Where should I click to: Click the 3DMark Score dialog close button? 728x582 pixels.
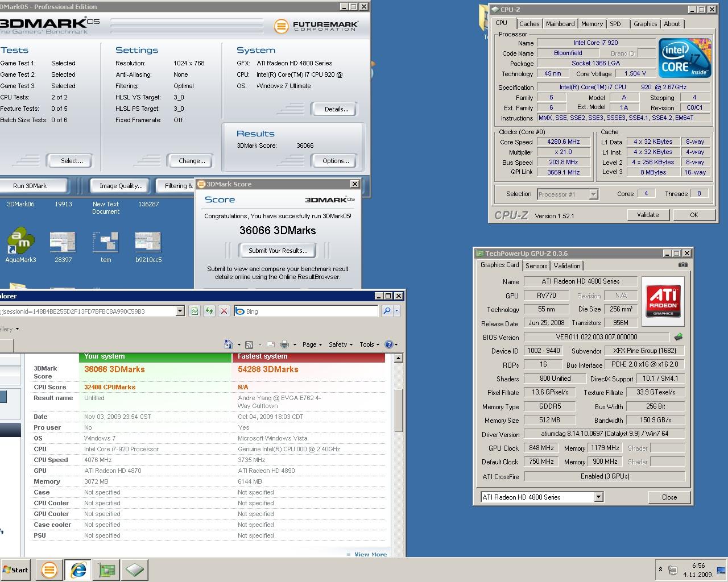tap(355, 184)
